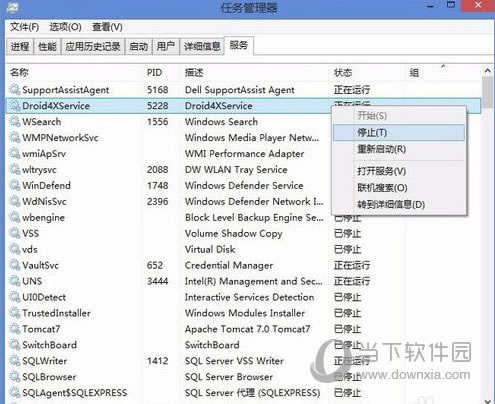
Task: Click the service icon next to wbengine
Action: 14,217
